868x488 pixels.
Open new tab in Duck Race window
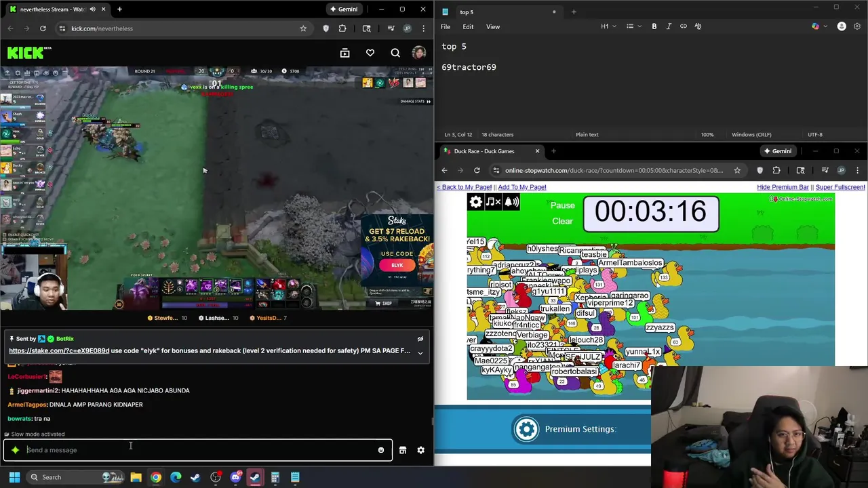tap(553, 151)
